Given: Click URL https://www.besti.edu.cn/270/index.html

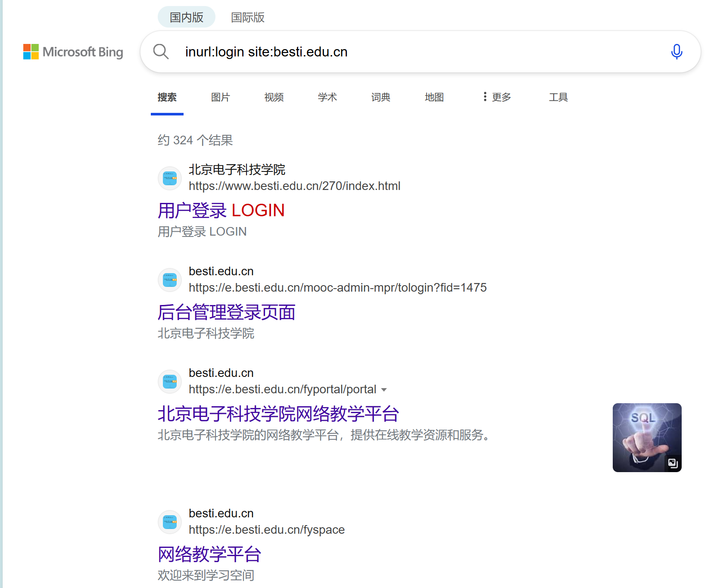Looking at the screenshot, I should (x=295, y=186).
